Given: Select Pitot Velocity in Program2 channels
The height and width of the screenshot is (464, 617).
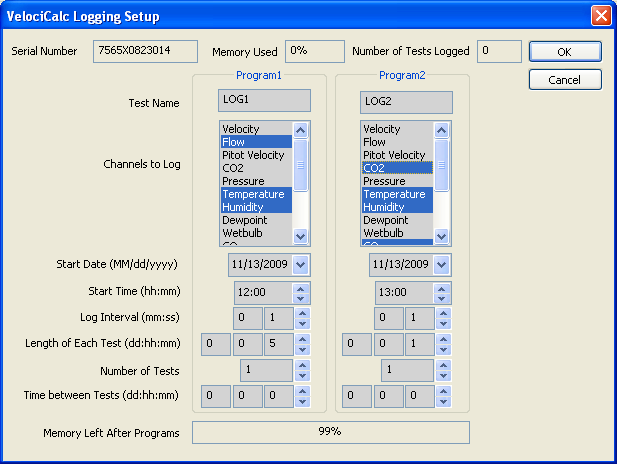Looking at the screenshot, I should click(x=397, y=155).
